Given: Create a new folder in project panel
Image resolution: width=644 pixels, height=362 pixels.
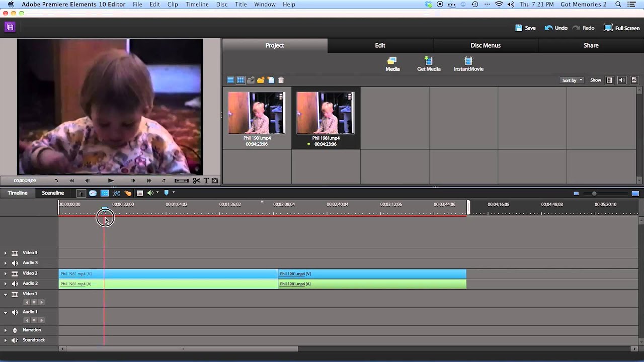Looking at the screenshot, I should [x=261, y=80].
